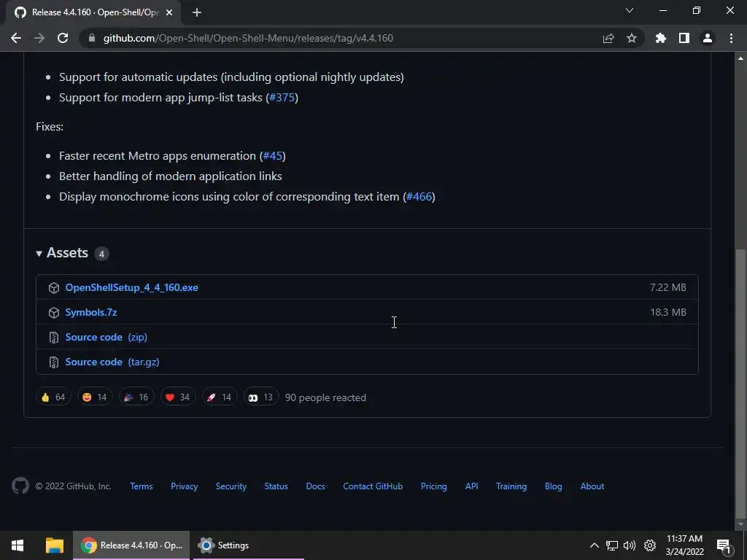Click the zip file icon beside Source code (zip)
Viewport: 747px width, 560px height.
pyautogui.click(x=54, y=338)
